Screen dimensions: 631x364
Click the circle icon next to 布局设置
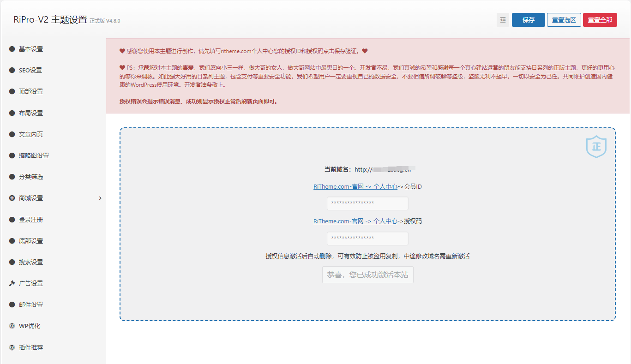(x=12, y=113)
